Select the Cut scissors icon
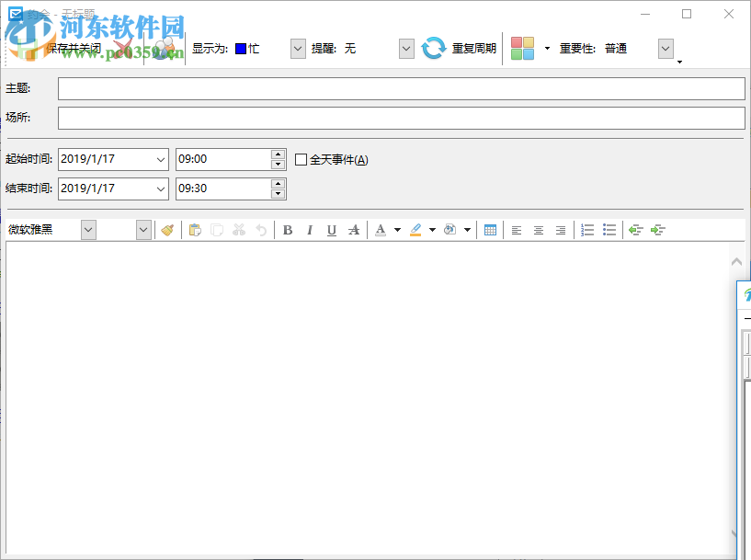751x560 pixels. pyautogui.click(x=240, y=230)
